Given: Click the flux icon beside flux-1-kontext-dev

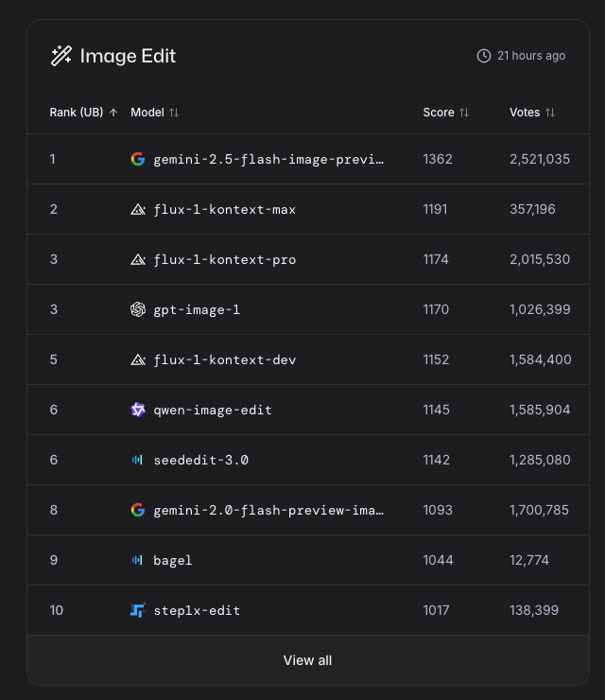Looking at the screenshot, I should [138, 359].
